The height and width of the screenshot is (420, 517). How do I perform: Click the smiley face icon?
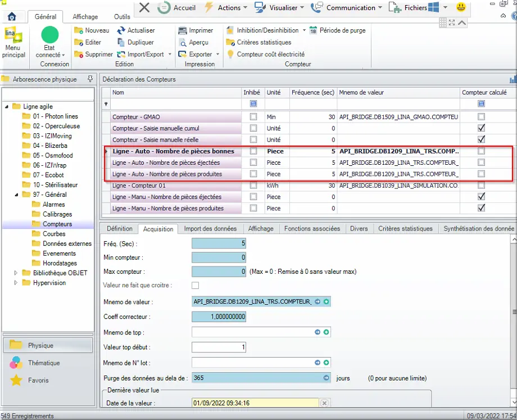coord(461,7)
